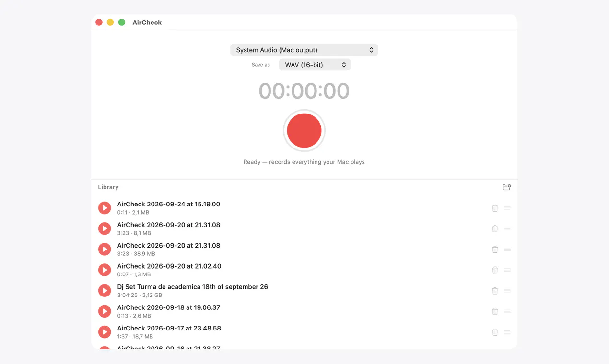This screenshot has width=609, height=364.
Task: Click the Library section heading
Action: [x=108, y=187]
